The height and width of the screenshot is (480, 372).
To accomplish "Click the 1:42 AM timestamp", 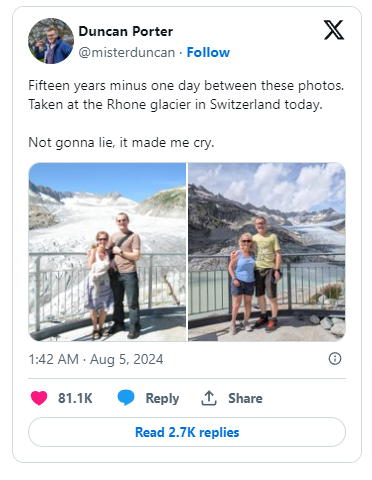I will (54, 359).
